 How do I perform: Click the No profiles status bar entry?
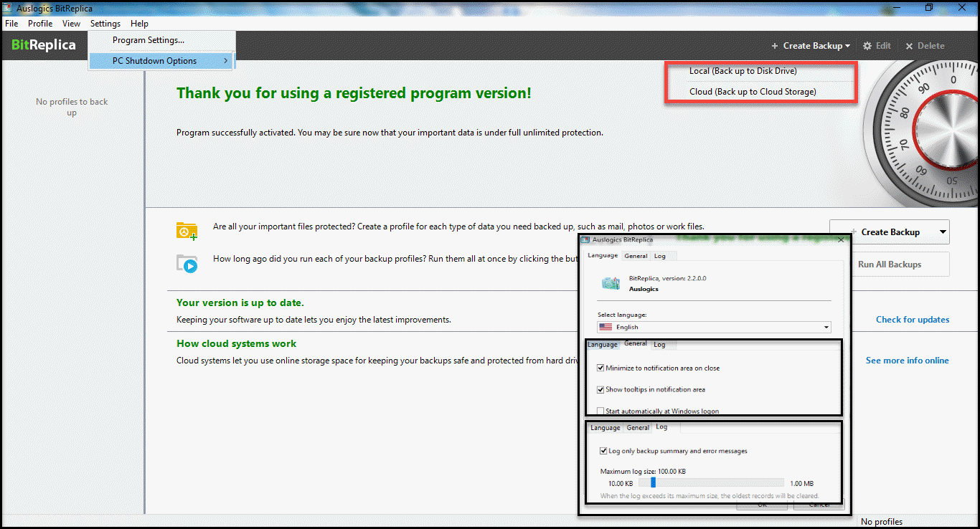pos(882,522)
